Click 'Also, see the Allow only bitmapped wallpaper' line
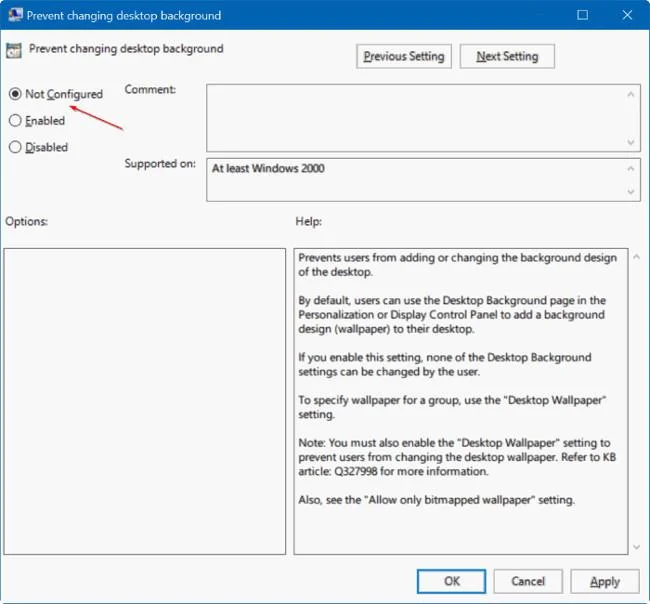 [437, 500]
